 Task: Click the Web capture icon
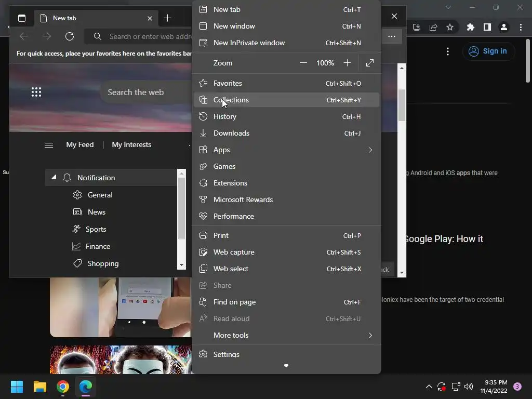click(203, 252)
